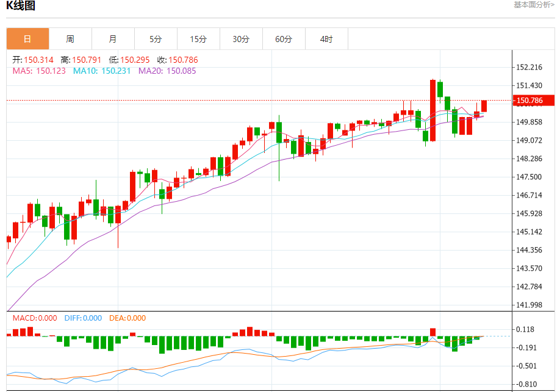The height and width of the screenshot is (392, 560).
Task: Click the 152.216 price axis label
Action: coord(529,67)
